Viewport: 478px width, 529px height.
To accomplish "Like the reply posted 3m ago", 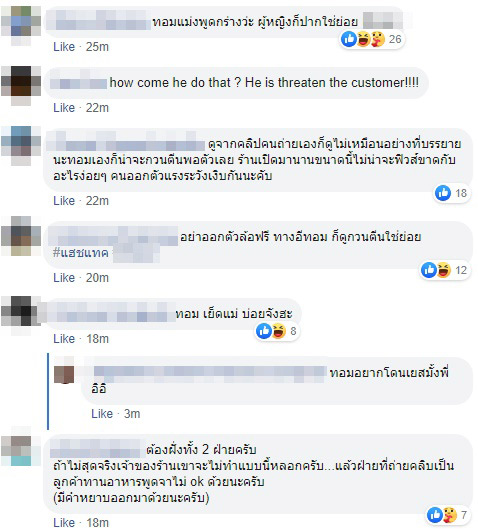I will (102, 414).
